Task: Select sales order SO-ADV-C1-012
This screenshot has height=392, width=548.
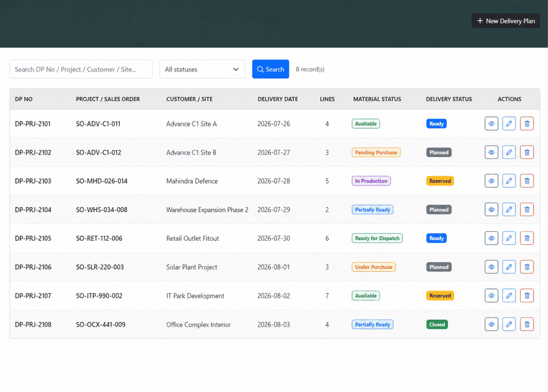Action: (98, 153)
